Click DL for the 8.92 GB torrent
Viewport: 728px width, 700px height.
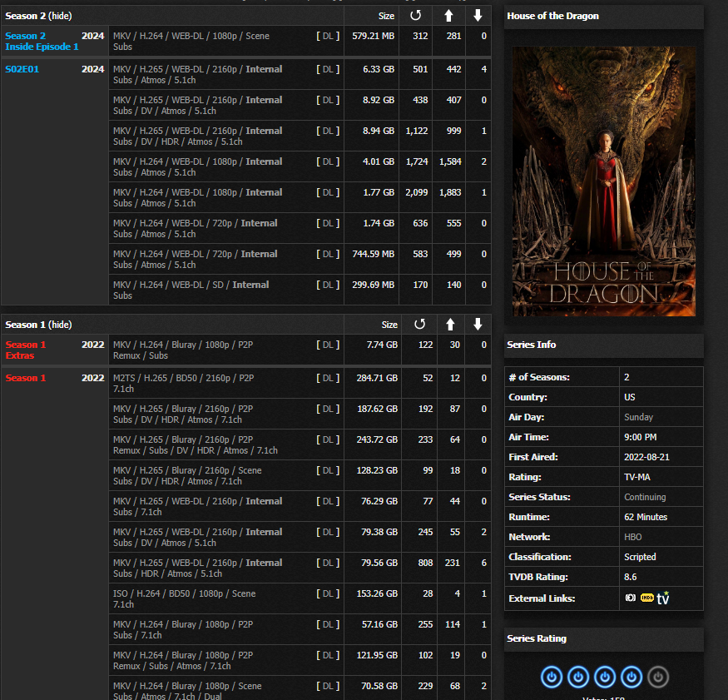click(x=328, y=100)
